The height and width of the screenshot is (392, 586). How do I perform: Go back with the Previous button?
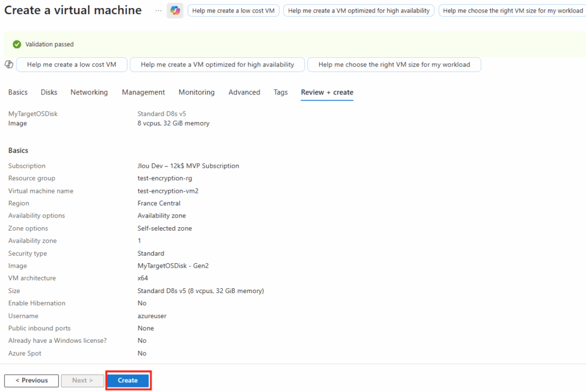click(x=31, y=380)
